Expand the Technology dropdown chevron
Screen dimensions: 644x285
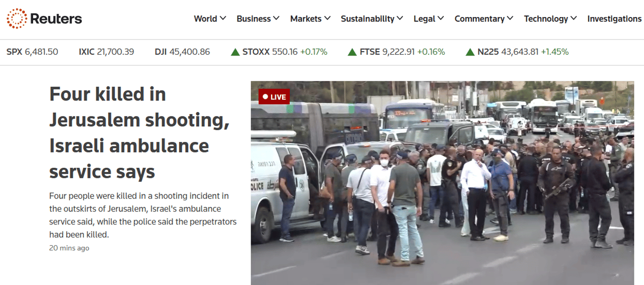pyautogui.click(x=574, y=18)
